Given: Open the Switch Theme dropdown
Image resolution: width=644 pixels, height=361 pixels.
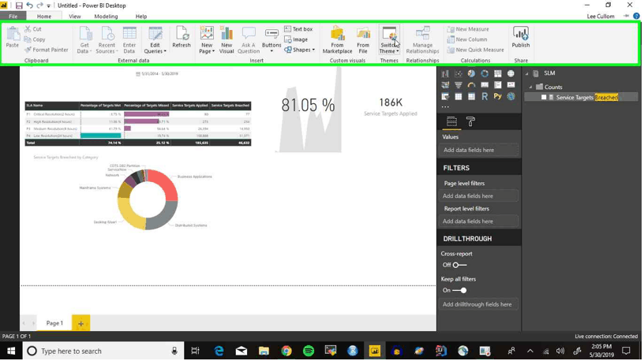Looking at the screenshot, I should (x=389, y=39).
